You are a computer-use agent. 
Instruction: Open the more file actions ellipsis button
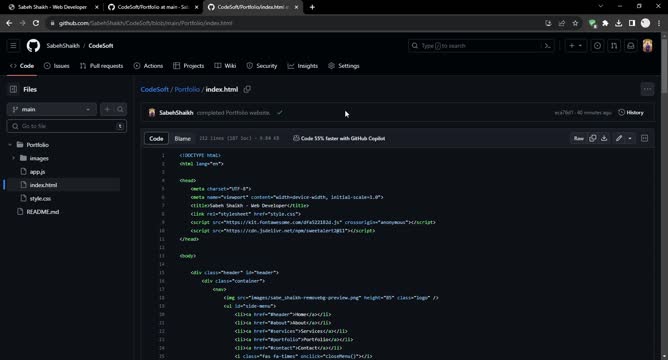(x=647, y=89)
